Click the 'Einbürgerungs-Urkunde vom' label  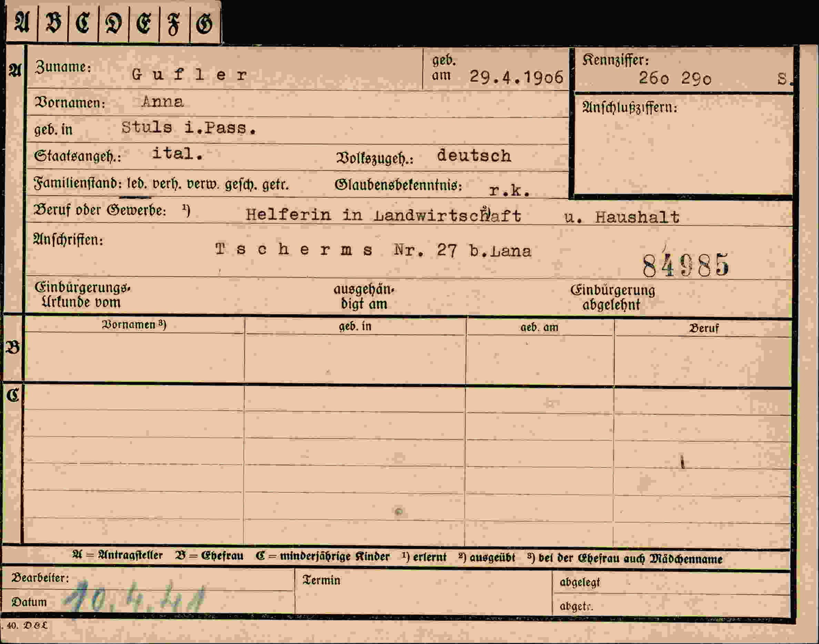click(82, 295)
